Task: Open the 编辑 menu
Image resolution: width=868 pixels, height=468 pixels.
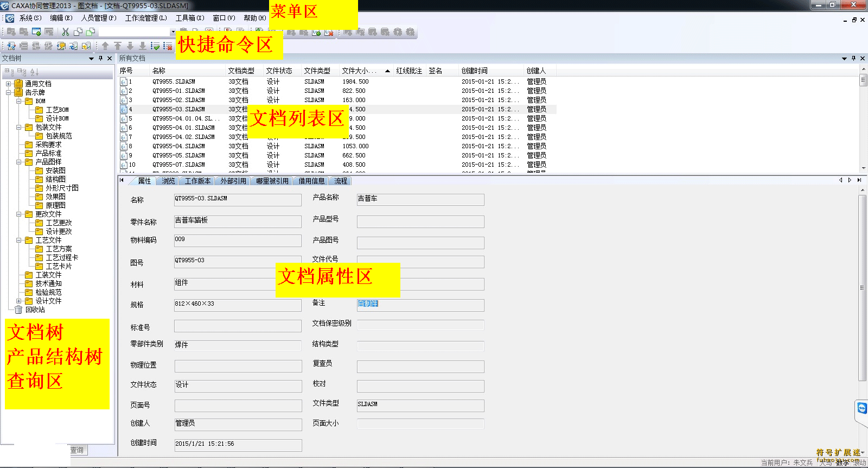Action: click(61, 18)
